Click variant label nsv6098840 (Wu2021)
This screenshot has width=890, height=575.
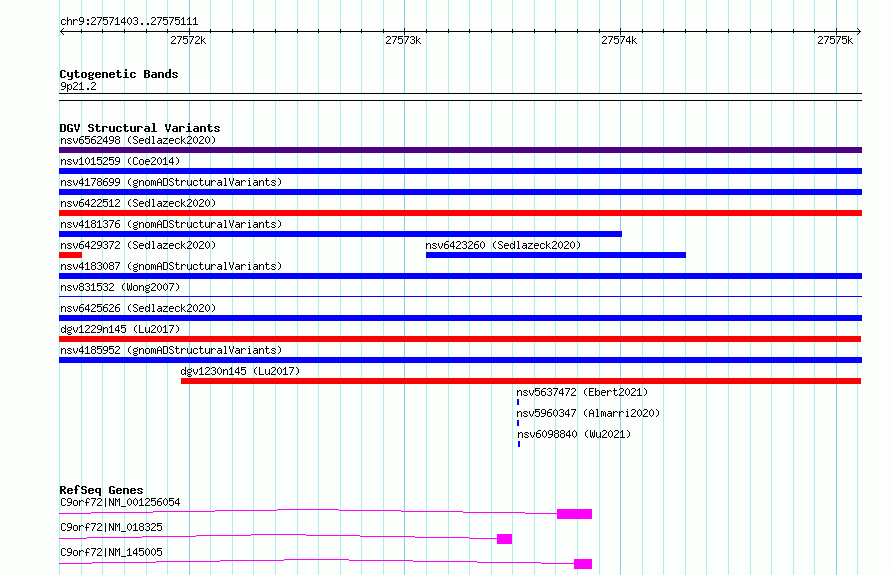pyautogui.click(x=574, y=434)
